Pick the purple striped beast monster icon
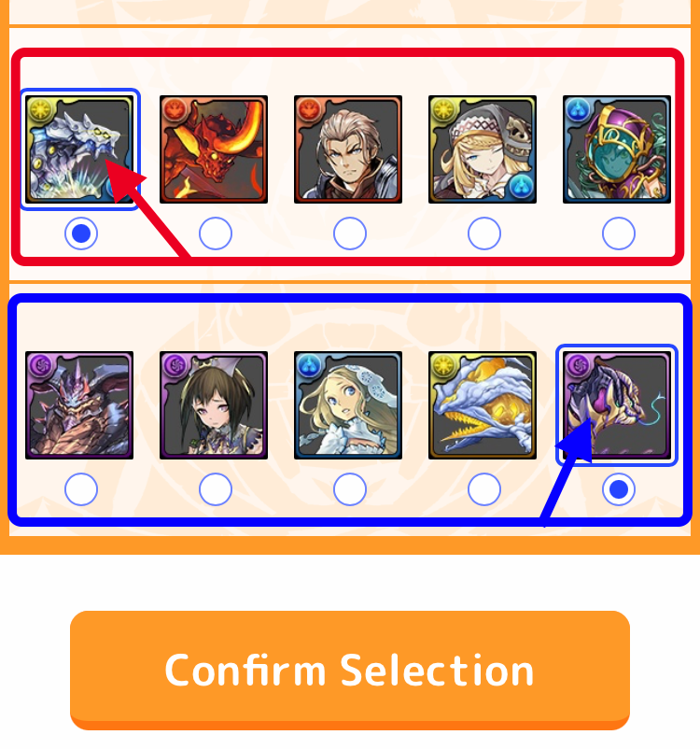Screen dimensions: 700x749 pos(617,405)
